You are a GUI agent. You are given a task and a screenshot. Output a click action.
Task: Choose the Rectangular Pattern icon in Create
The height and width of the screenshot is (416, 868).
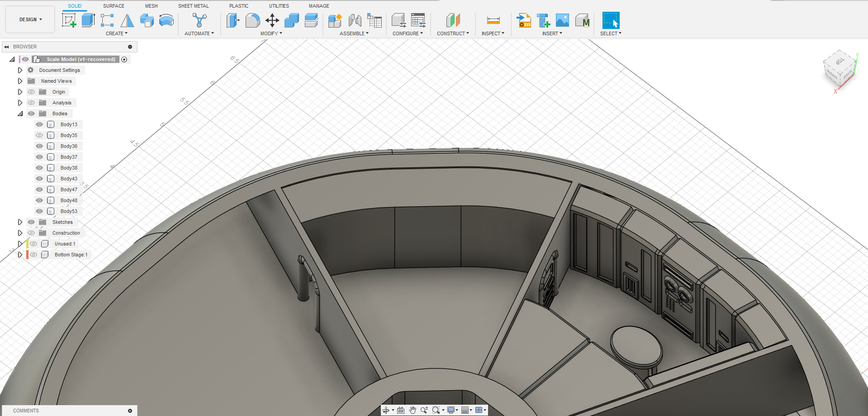point(107,20)
